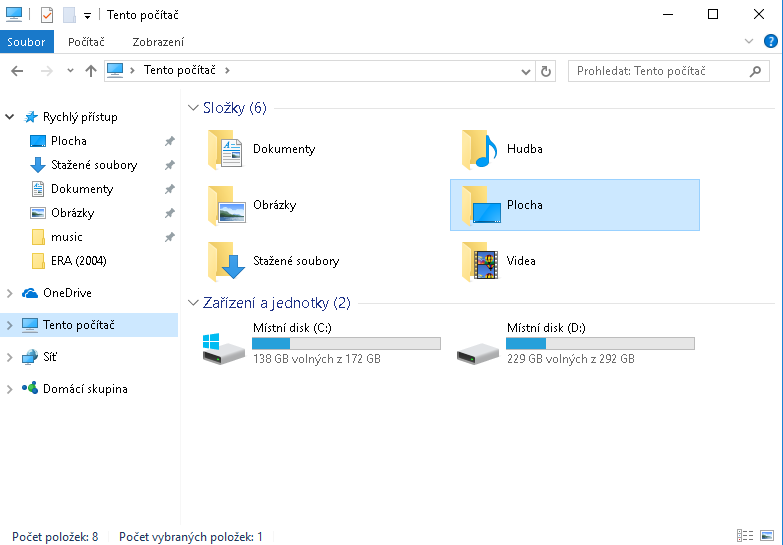This screenshot has height=545, width=783.
Task: Click the search magnifier icon
Action: (756, 71)
